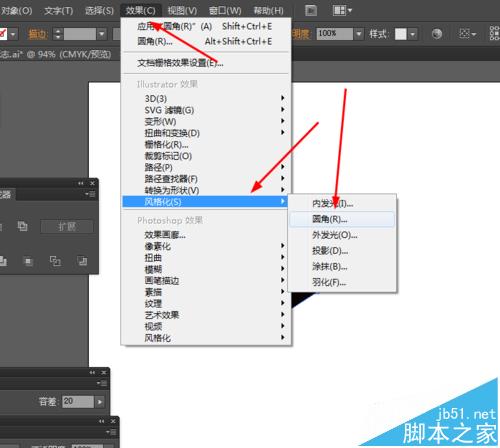
Task: Open the 视图(V) menu
Action: click(182, 11)
